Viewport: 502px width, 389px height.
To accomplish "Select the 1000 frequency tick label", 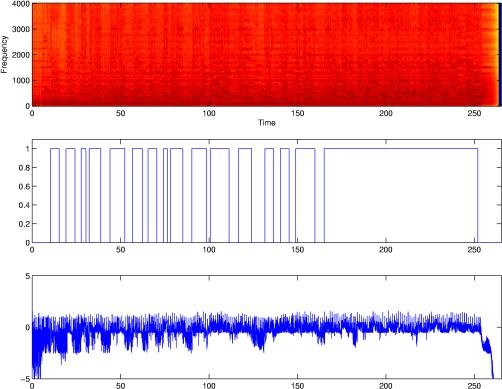I will [21, 81].
